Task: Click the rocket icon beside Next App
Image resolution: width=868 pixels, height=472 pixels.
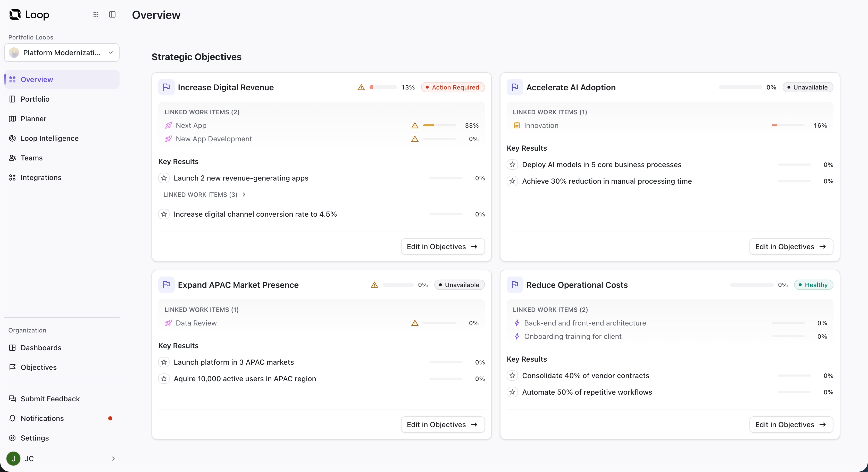Action: point(169,125)
